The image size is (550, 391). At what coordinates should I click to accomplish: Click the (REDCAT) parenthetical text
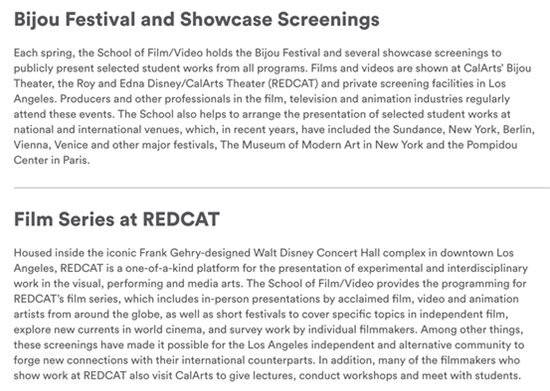point(293,83)
